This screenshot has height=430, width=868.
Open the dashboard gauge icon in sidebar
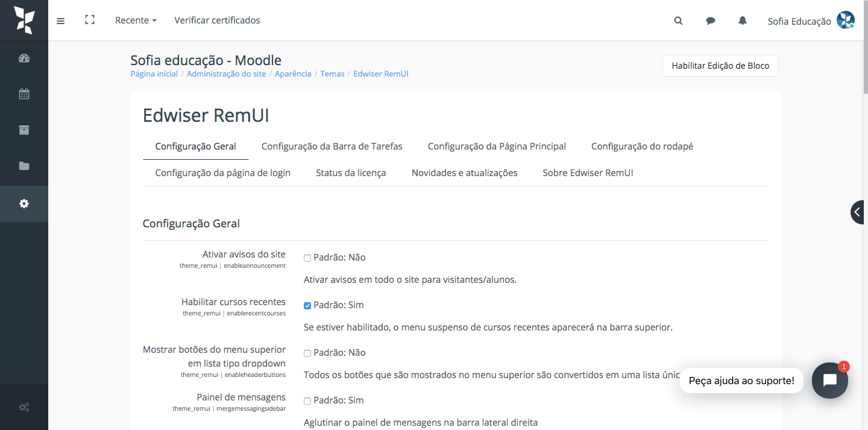tap(24, 58)
